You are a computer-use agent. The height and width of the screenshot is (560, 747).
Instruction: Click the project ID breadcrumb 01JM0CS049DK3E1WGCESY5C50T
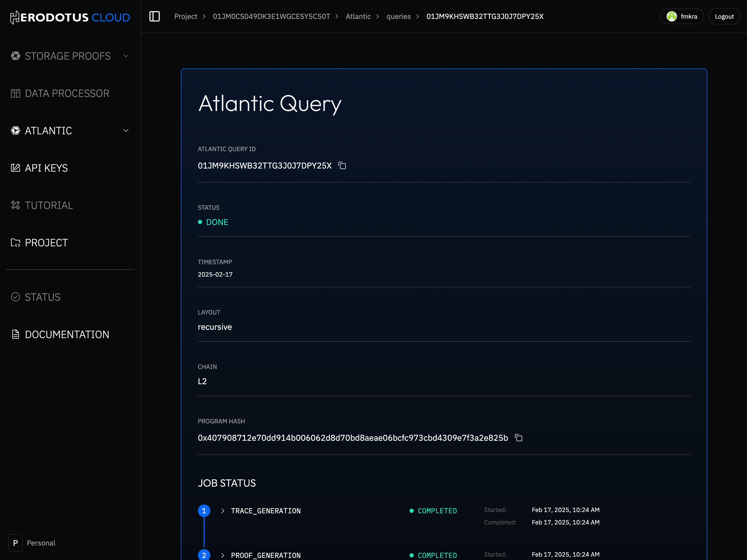click(271, 16)
